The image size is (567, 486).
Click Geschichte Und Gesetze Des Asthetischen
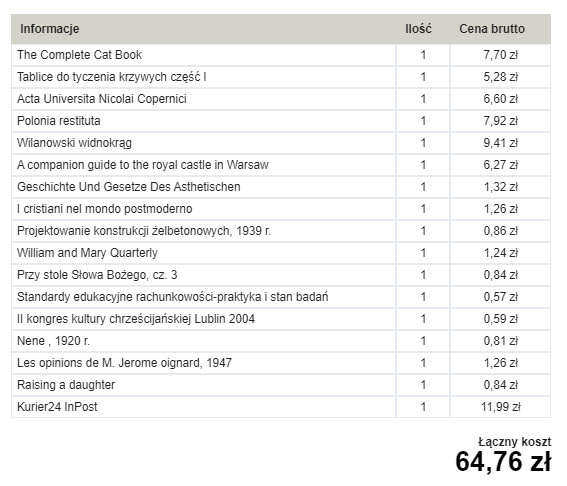(128, 187)
